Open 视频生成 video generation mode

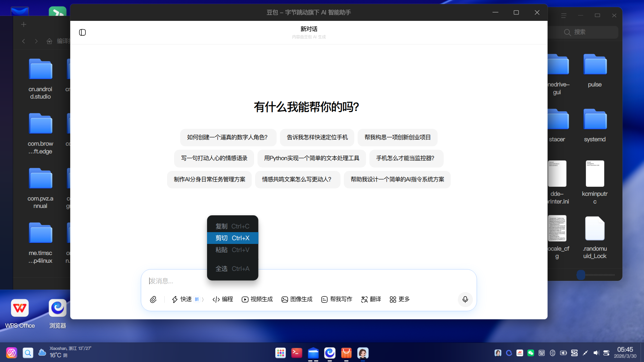click(x=257, y=299)
